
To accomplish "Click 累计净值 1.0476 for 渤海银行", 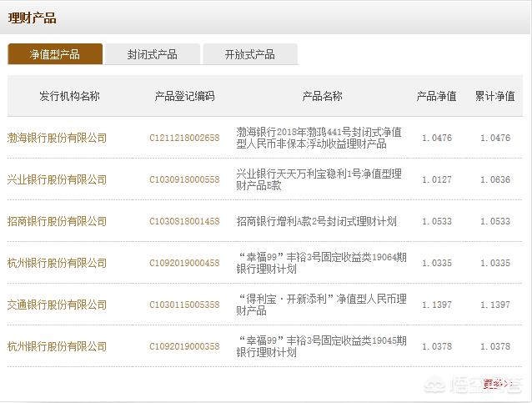I will coord(495,138).
